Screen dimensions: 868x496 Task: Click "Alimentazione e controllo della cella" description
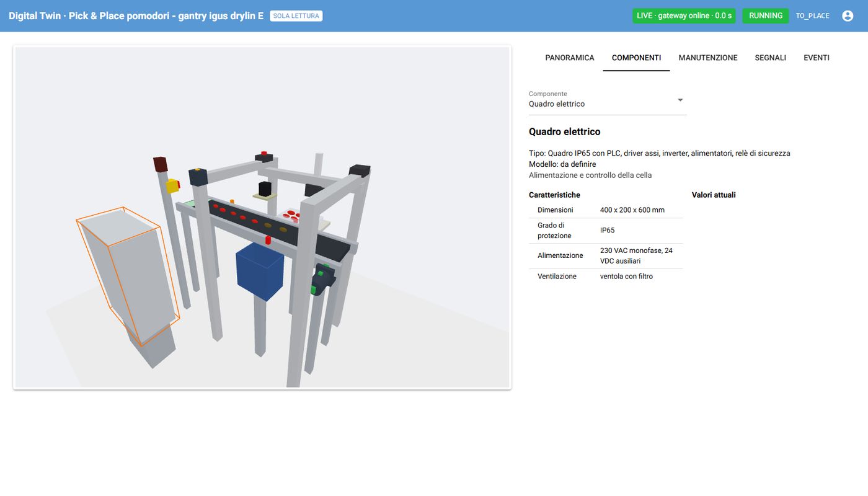[x=590, y=175]
